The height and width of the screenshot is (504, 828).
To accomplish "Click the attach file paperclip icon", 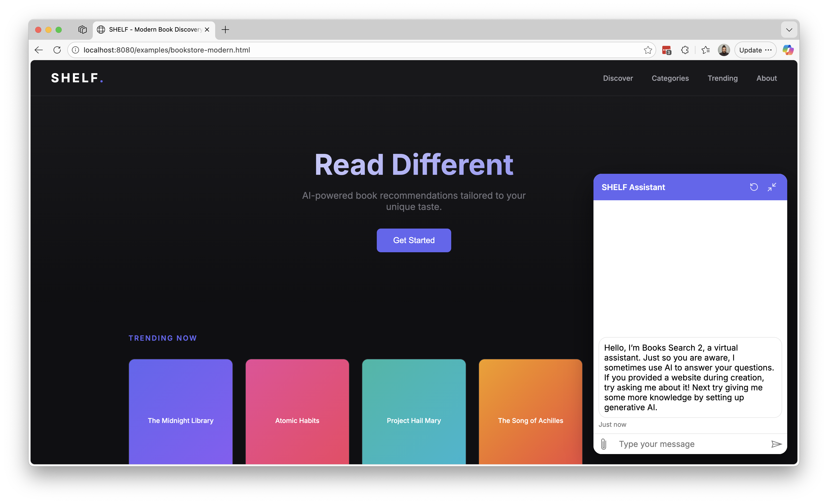I will [603, 444].
